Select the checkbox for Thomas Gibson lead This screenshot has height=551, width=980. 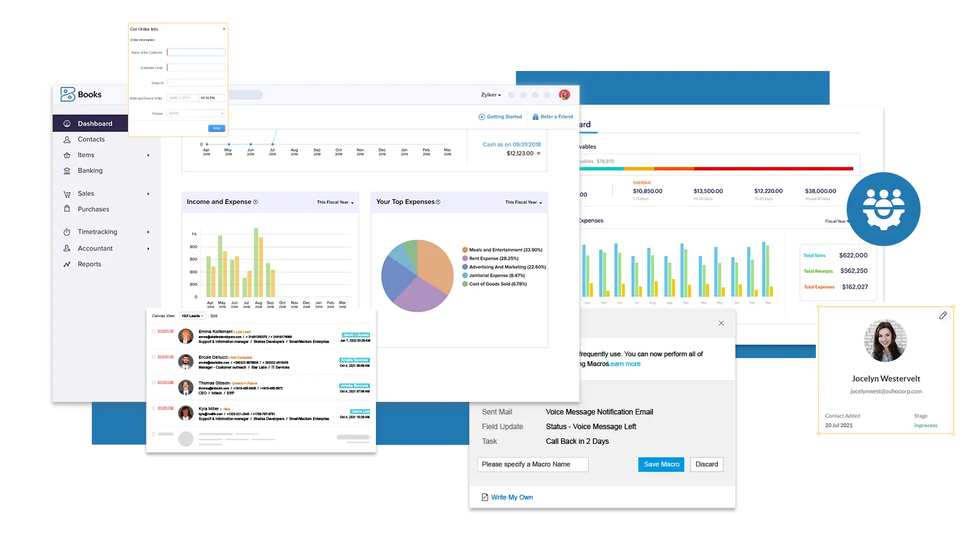click(x=154, y=383)
